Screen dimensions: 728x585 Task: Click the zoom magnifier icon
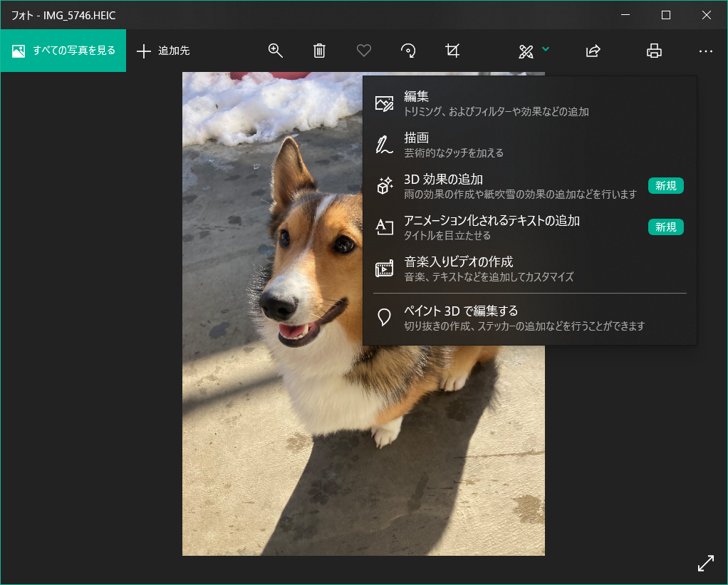(x=276, y=51)
